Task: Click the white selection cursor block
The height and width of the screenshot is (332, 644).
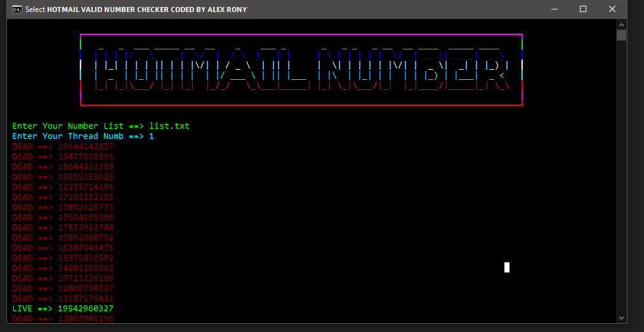Action: coord(507,267)
